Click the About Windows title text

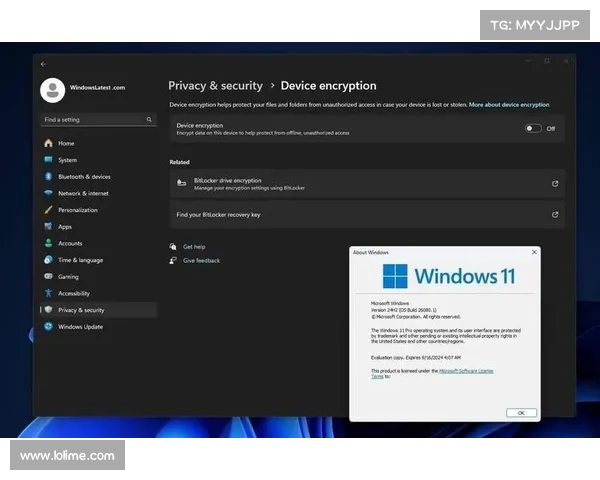coord(370,252)
